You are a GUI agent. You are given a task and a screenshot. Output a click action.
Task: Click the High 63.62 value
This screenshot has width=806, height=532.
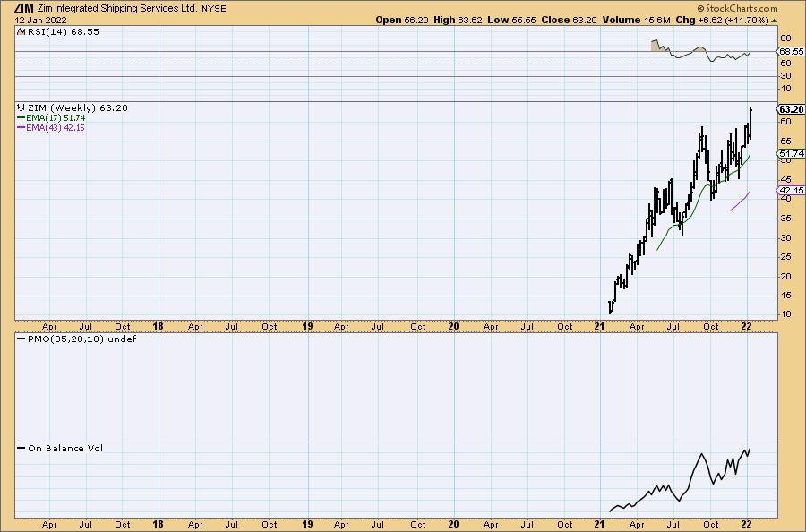click(458, 20)
